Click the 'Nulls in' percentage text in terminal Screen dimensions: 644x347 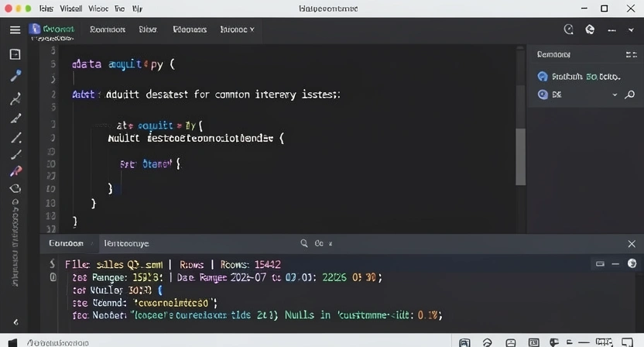[x=364, y=315]
